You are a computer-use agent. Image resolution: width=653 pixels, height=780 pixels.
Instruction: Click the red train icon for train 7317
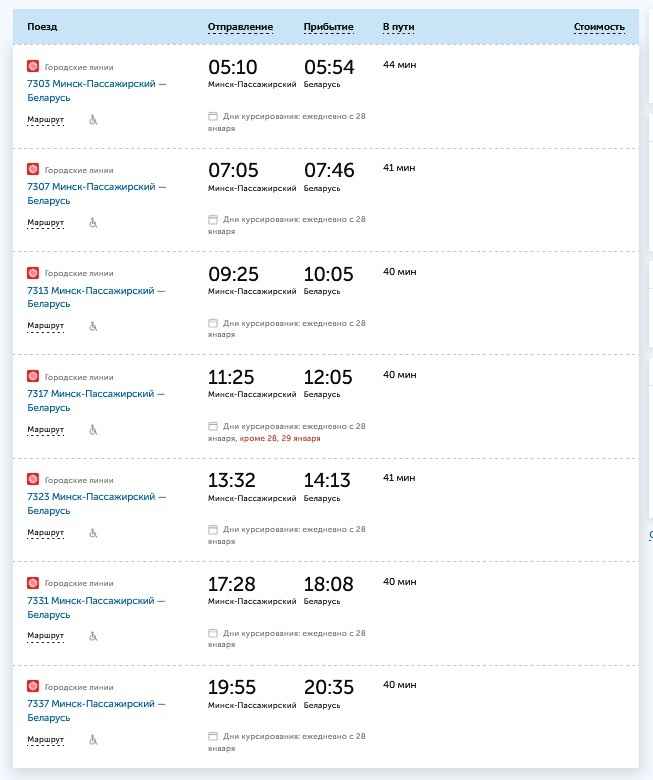[32, 376]
